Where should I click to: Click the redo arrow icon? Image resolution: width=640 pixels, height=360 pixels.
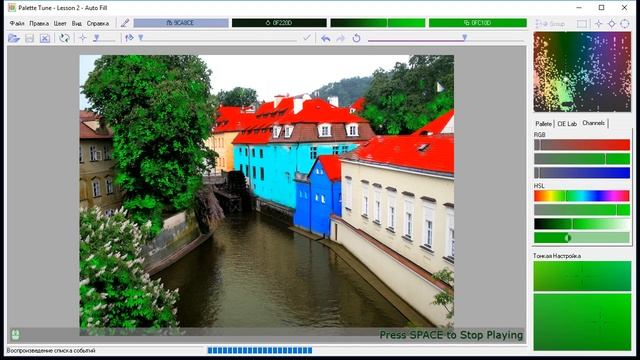[340, 38]
